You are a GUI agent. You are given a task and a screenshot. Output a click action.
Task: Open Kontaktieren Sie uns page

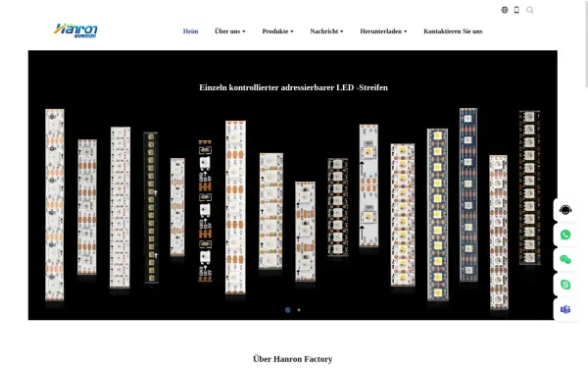click(x=453, y=31)
